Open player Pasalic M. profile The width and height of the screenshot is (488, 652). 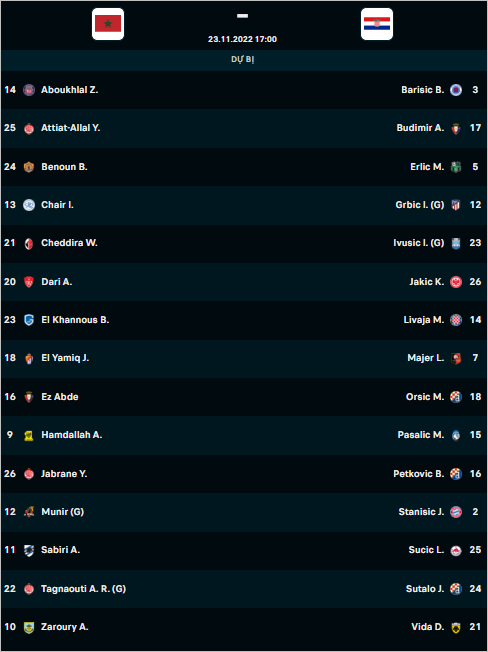coord(421,435)
